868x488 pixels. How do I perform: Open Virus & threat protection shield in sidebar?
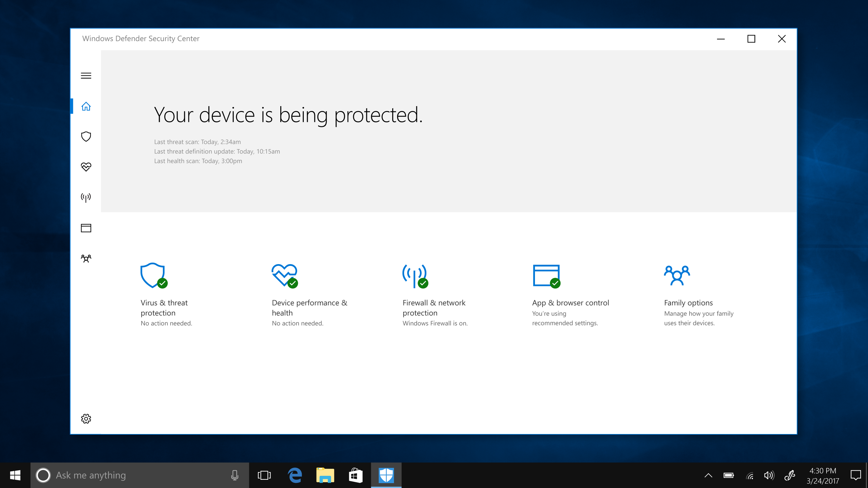pos(86,137)
